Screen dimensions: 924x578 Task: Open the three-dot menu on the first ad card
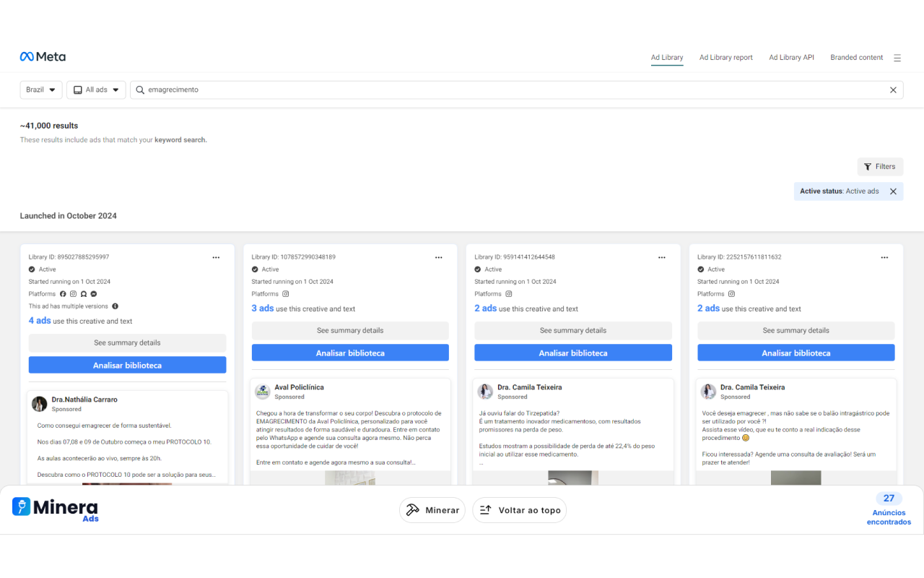tap(215, 257)
